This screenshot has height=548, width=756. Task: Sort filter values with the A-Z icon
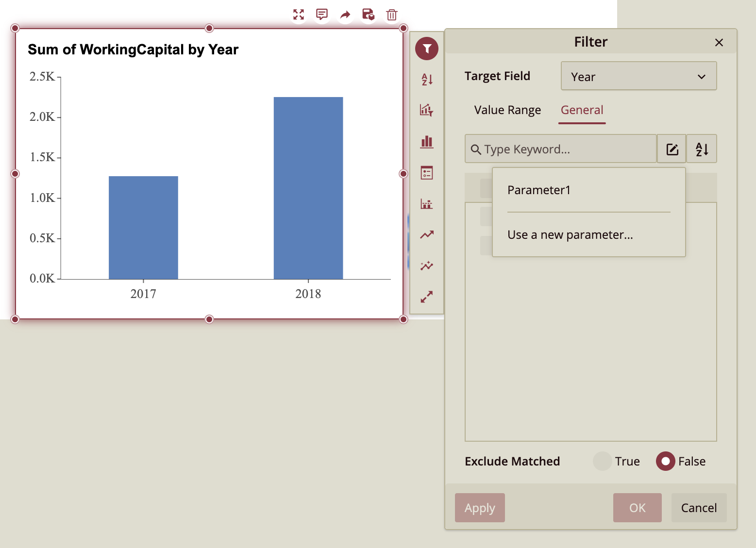tap(701, 149)
